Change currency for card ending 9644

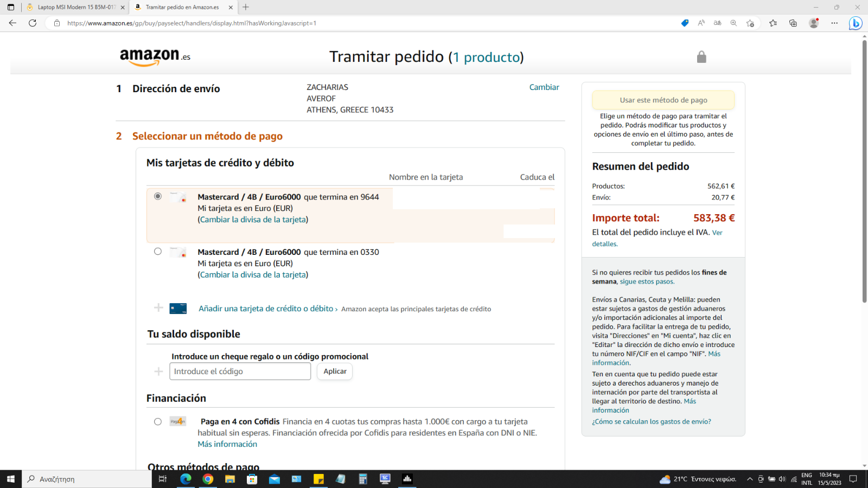(x=253, y=220)
